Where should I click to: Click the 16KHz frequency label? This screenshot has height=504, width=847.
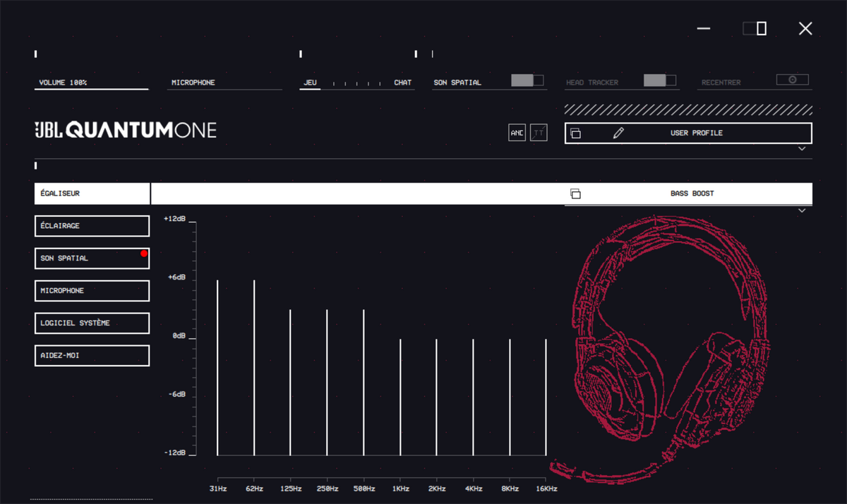coord(546,488)
